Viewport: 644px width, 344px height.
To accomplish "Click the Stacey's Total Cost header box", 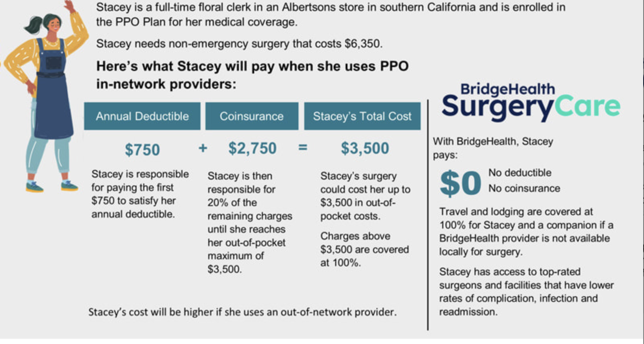I will pos(362,116).
